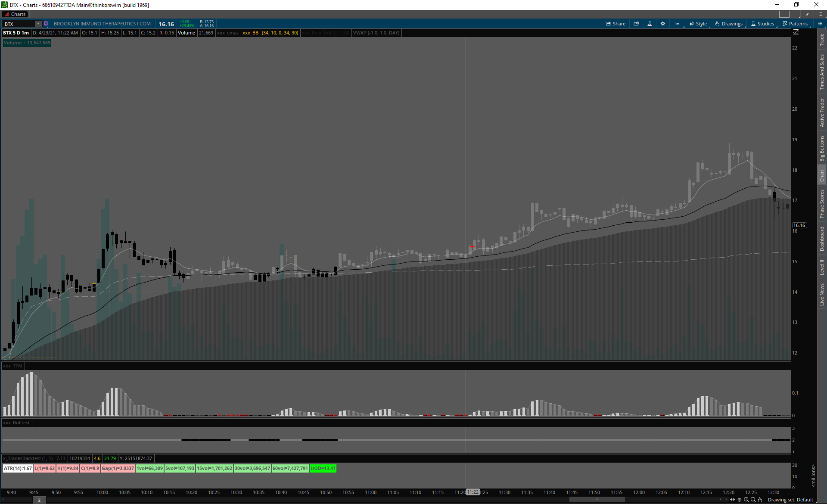The image size is (827, 504).
Task: Click the flask Edit Studies icon
Action: (x=650, y=24)
